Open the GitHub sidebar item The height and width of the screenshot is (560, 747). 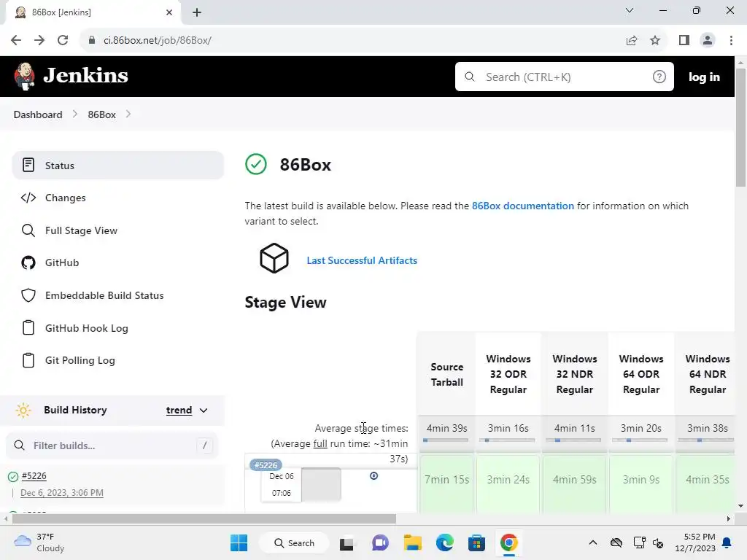(117, 262)
